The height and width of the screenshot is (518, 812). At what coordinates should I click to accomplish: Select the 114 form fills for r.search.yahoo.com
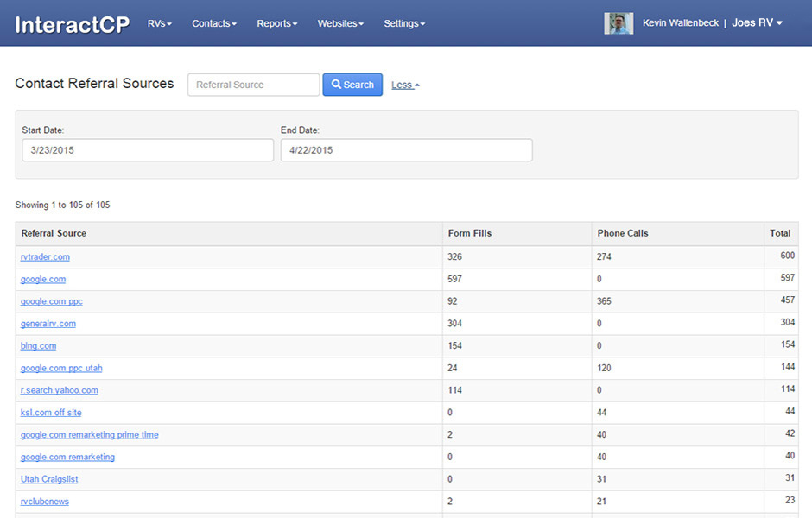pos(517,390)
